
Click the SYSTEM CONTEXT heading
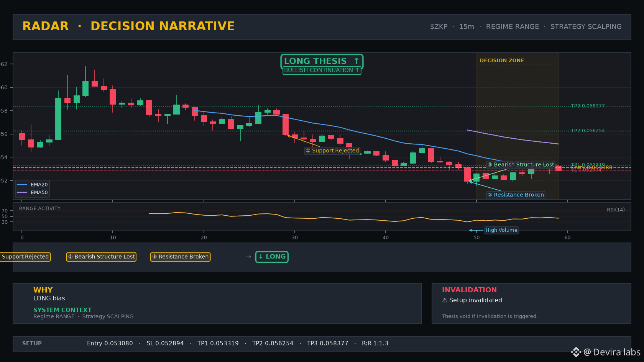(x=62, y=310)
